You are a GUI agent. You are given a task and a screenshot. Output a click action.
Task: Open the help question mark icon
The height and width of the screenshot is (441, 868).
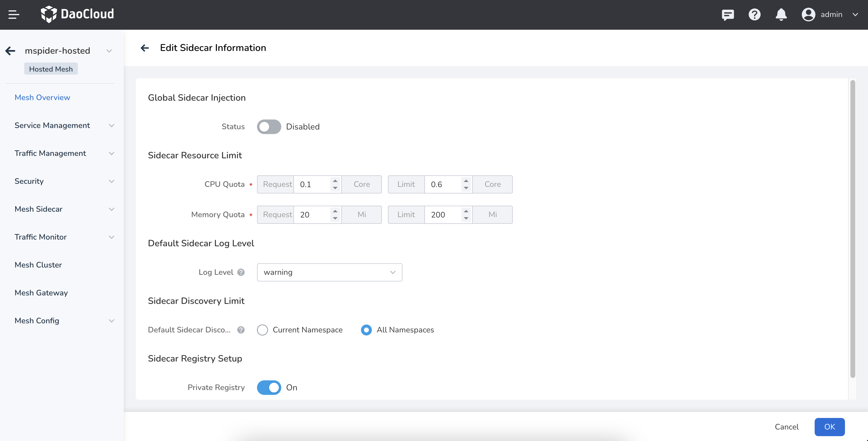pos(754,15)
